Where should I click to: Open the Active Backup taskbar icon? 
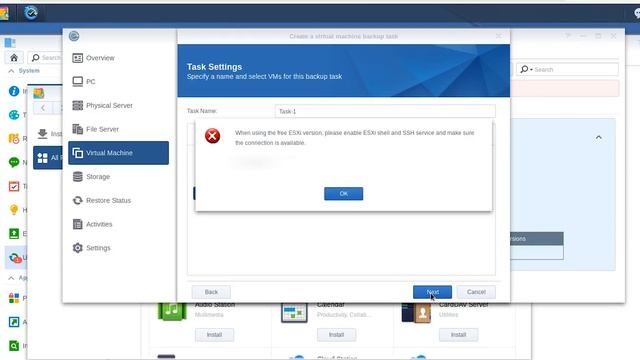pyautogui.click(x=31, y=13)
